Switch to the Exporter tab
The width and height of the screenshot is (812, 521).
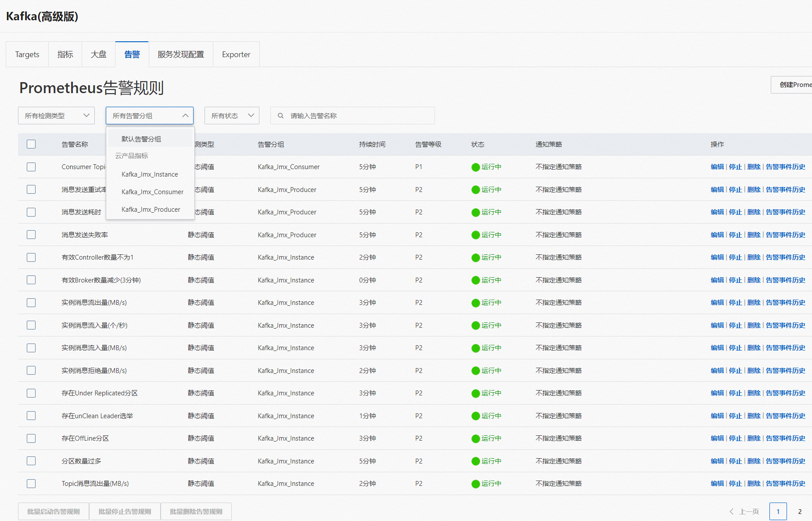(236, 54)
